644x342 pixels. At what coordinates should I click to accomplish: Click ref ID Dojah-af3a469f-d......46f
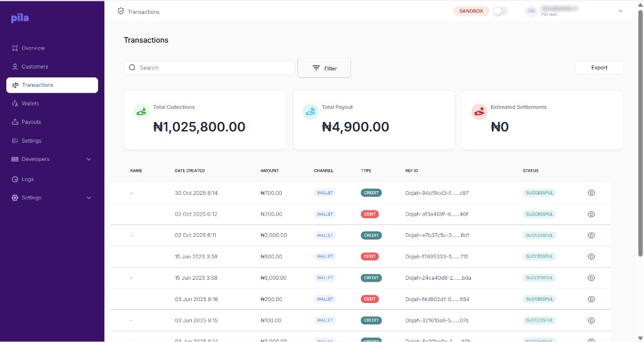(436, 214)
